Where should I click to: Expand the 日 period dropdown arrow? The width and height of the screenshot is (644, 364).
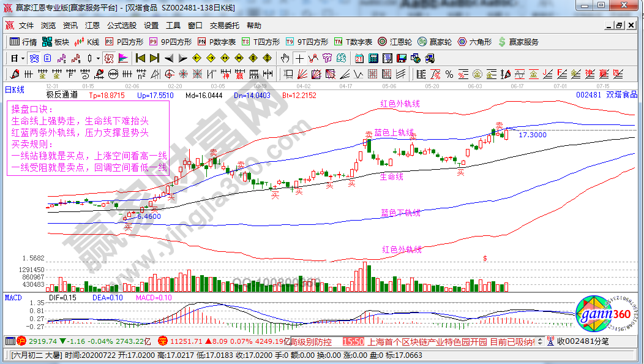[23, 59]
